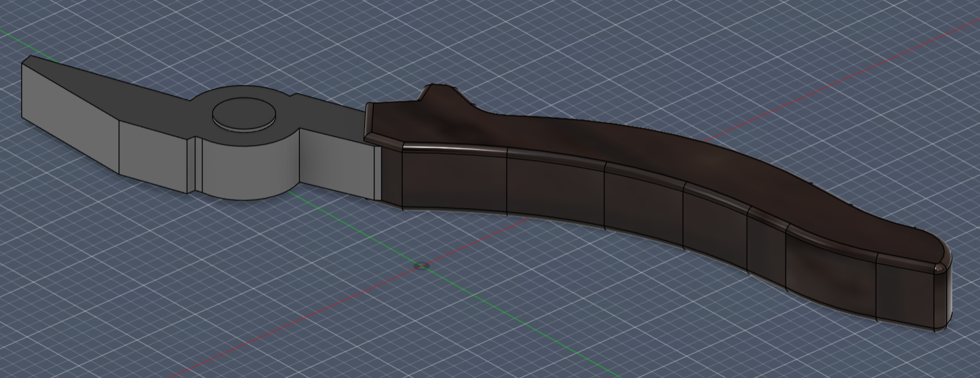Select the first handle side segment near neck

click(x=455, y=181)
